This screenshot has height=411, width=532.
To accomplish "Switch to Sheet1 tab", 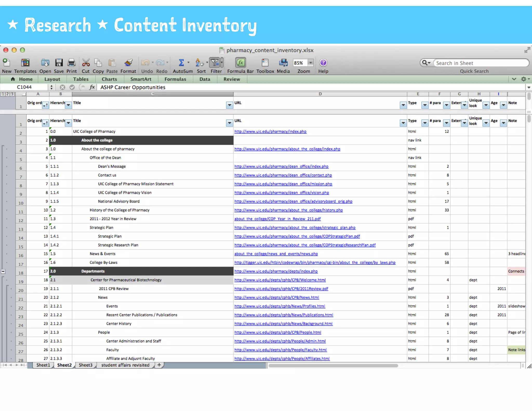I will (43, 365).
